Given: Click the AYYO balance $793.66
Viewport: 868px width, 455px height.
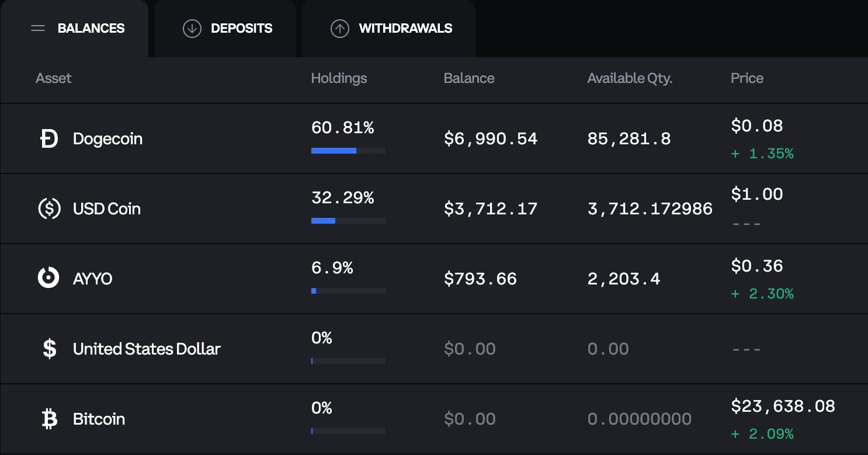Looking at the screenshot, I should [480, 279].
